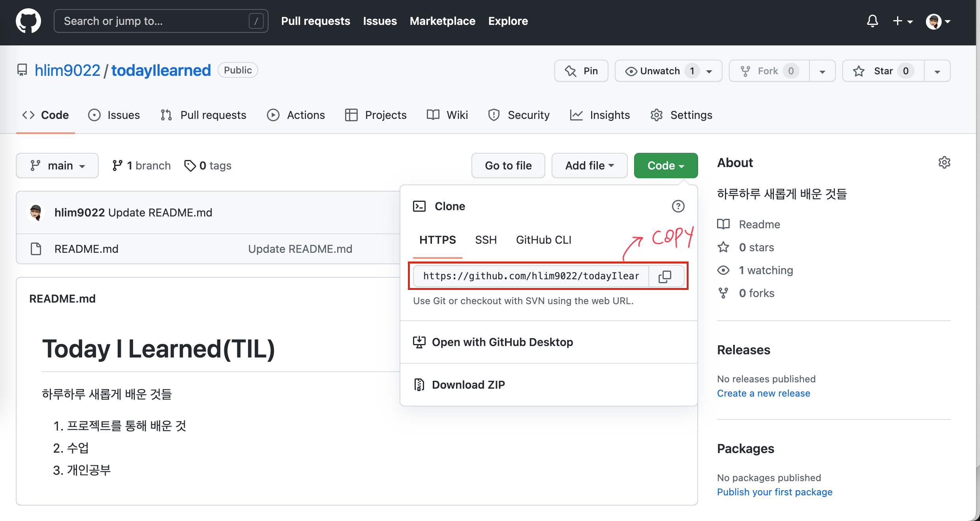This screenshot has height=521, width=980.
Task: Open the notifications bell icon
Action: 873,21
